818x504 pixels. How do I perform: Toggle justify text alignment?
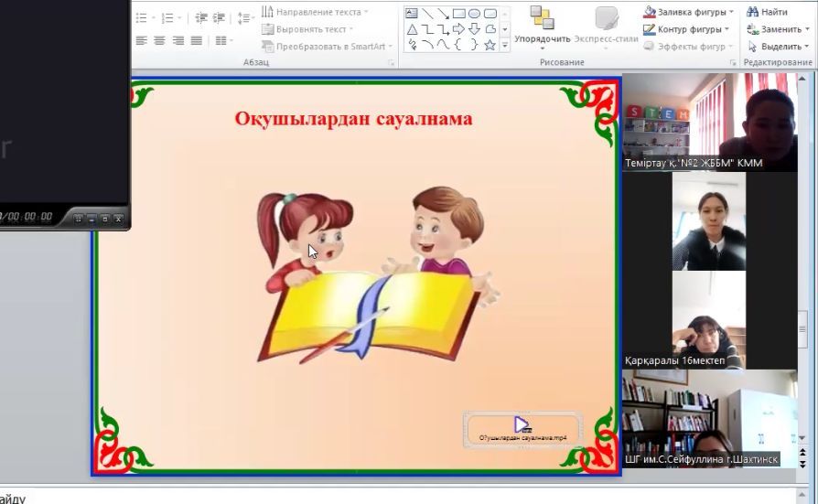tap(196, 41)
